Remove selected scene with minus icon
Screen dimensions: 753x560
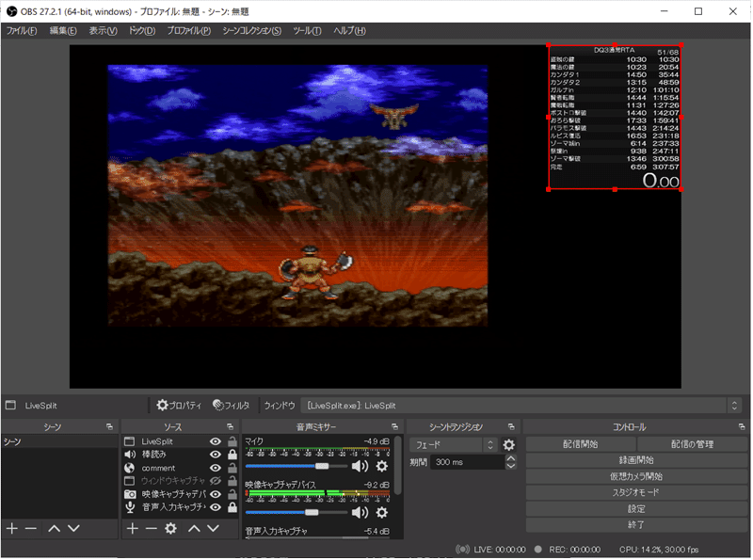pos(31,529)
